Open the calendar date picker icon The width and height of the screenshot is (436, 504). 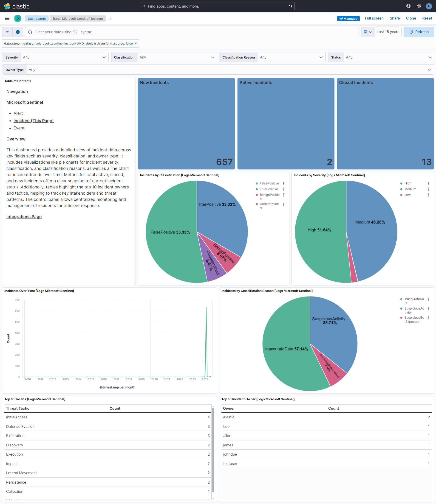click(366, 32)
